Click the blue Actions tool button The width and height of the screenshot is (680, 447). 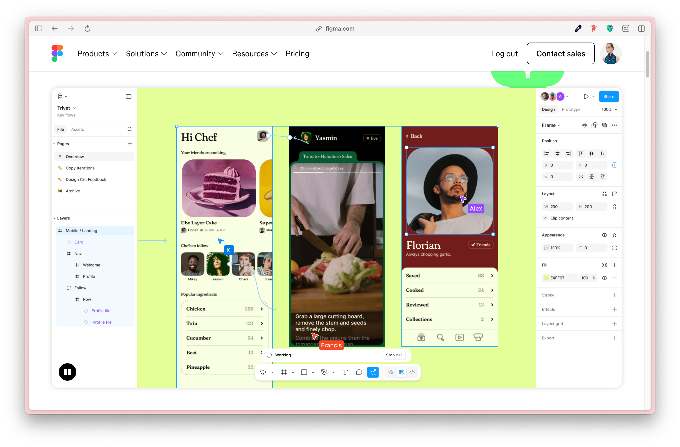pos(373,372)
